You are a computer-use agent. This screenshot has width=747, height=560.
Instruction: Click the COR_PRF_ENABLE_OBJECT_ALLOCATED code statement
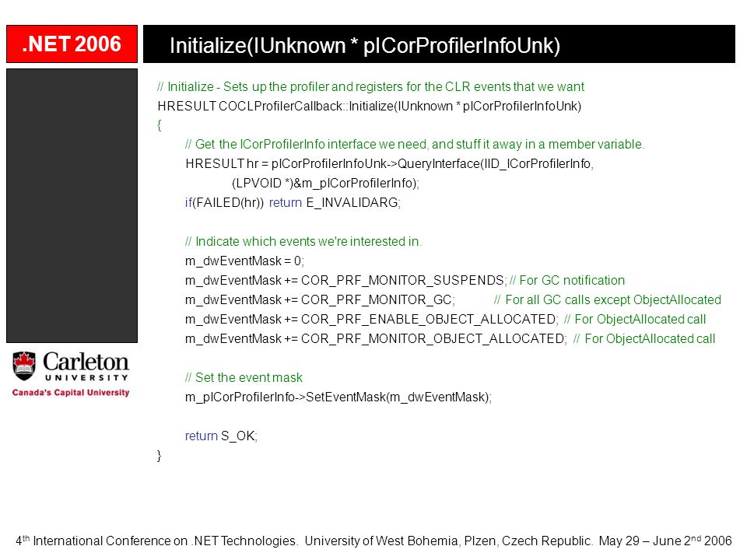(372, 320)
